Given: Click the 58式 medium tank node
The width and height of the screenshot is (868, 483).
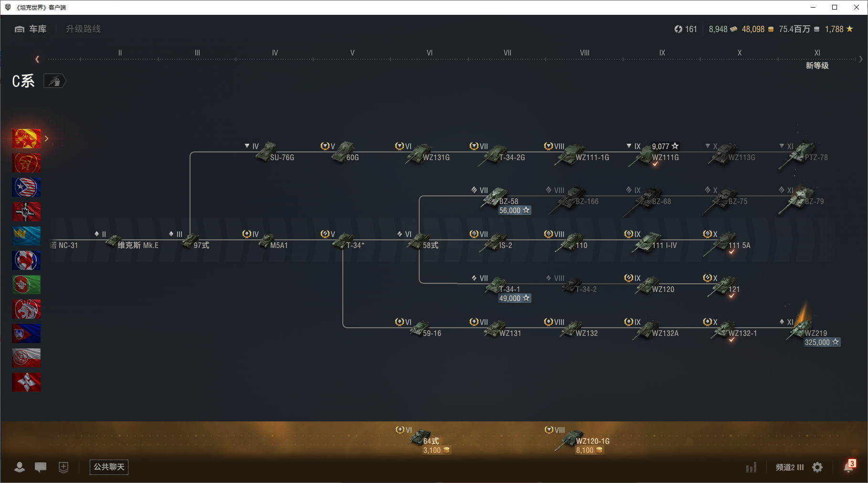Looking at the screenshot, I should (x=418, y=241).
